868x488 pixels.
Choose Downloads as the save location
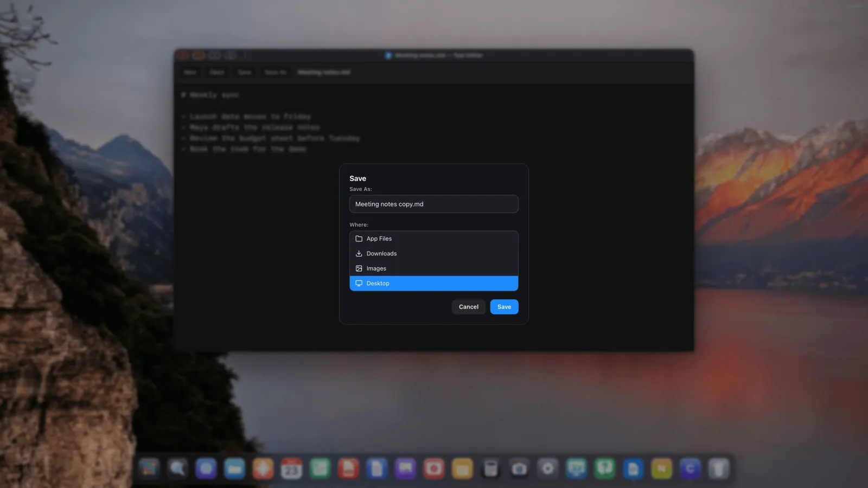(x=434, y=254)
